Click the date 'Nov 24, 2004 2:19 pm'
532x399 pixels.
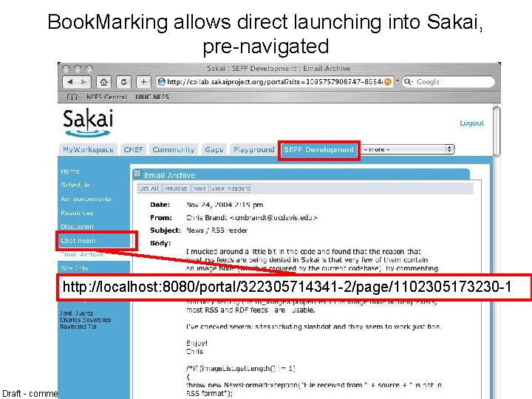pos(225,205)
